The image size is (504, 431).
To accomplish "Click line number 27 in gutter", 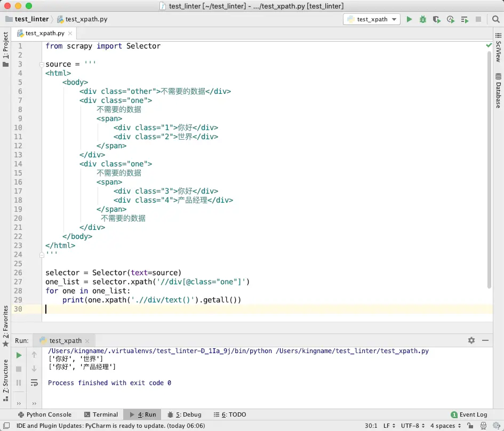I will click(18, 282).
